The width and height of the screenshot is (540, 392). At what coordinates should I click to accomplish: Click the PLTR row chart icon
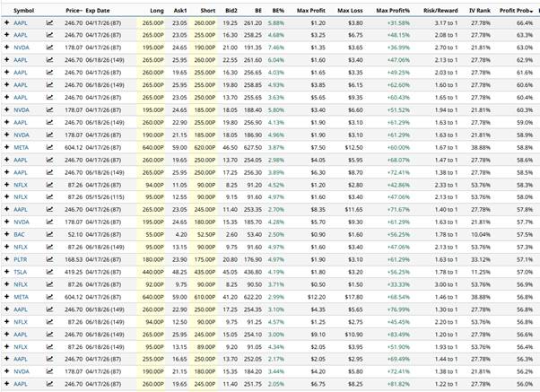[x=49, y=259]
